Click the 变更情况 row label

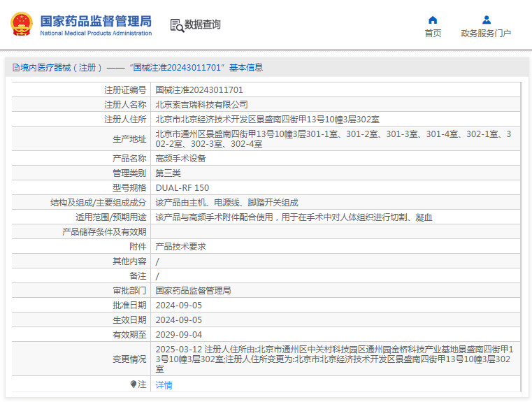129,359
